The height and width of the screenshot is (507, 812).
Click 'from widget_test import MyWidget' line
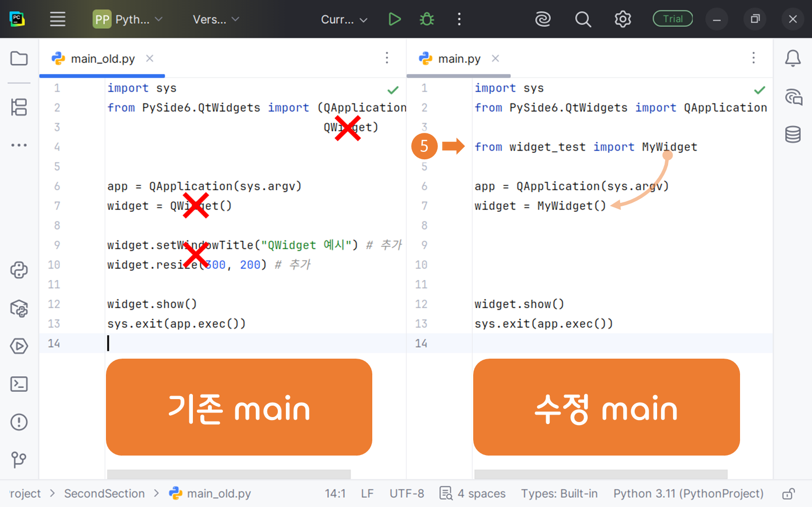(x=586, y=147)
